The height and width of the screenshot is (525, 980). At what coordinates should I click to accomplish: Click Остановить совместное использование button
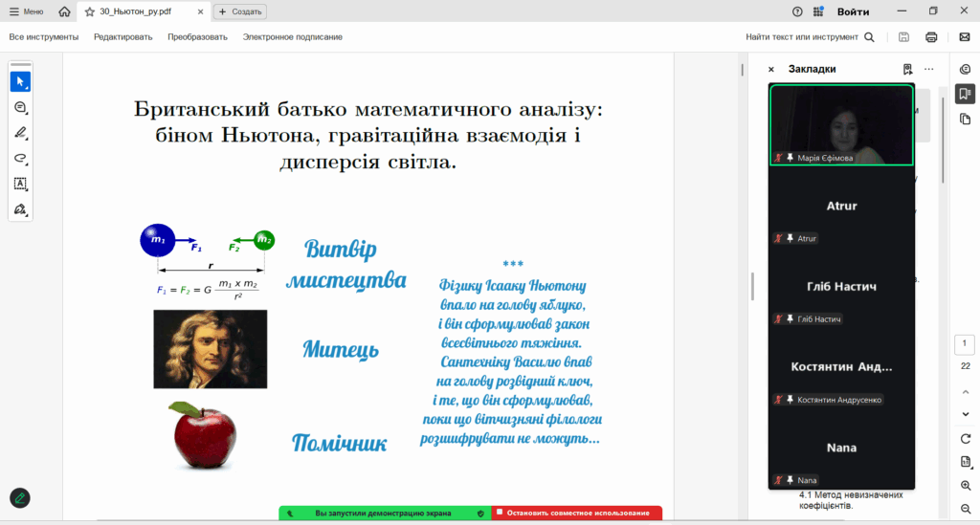click(577, 514)
